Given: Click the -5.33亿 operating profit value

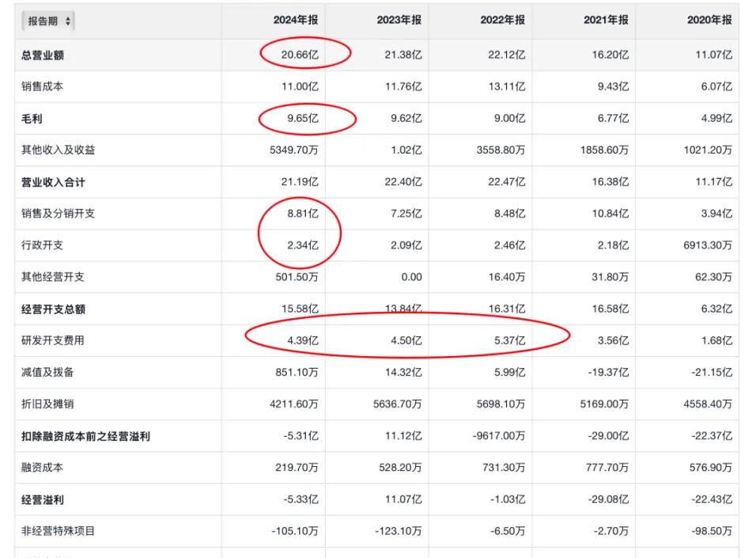Looking at the screenshot, I should point(301,499).
